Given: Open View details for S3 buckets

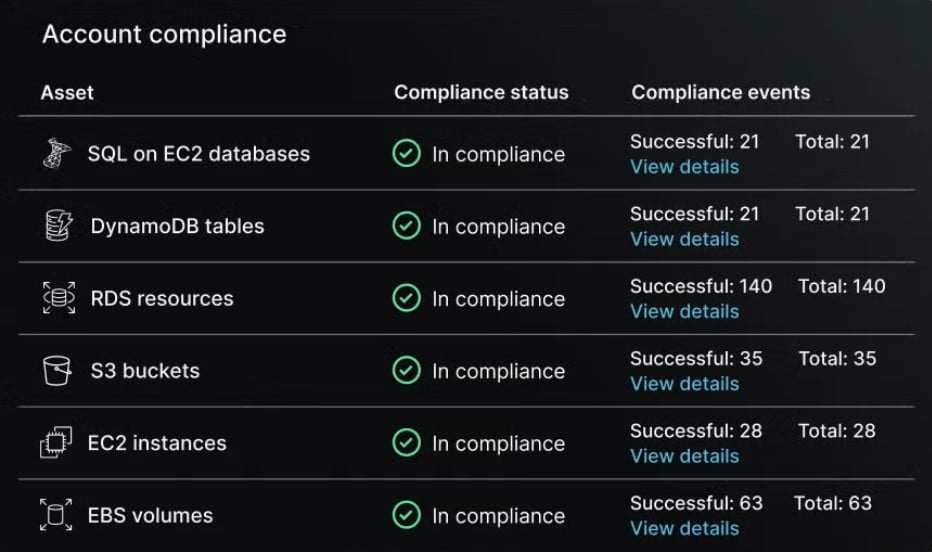Looking at the screenshot, I should pyautogui.click(x=685, y=384).
